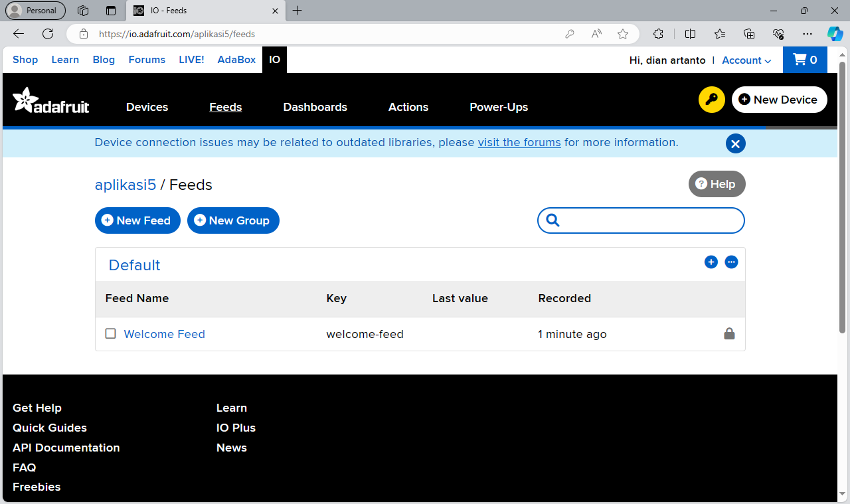Click the welcome-feed key text
The width and height of the screenshot is (850, 504).
365,334
